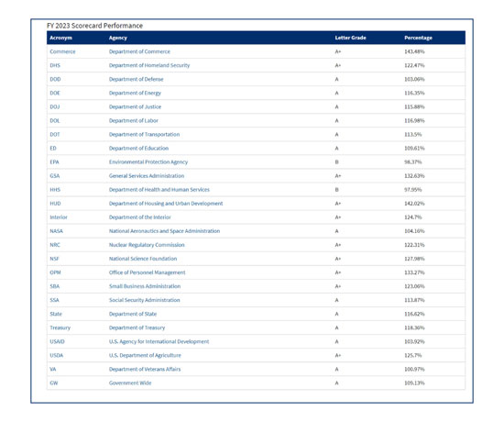Click the USAID acronym link
The image size is (504, 422).
[x=57, y=342]
